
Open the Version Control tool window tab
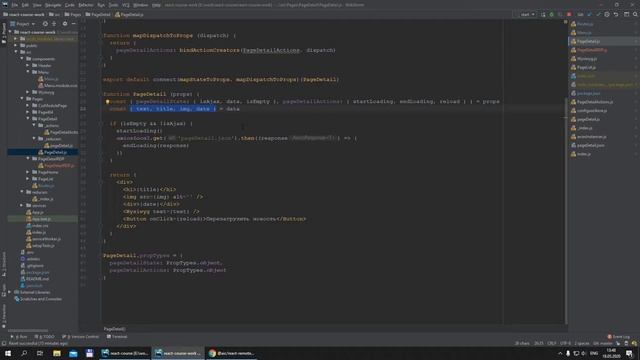click(80, 337)
